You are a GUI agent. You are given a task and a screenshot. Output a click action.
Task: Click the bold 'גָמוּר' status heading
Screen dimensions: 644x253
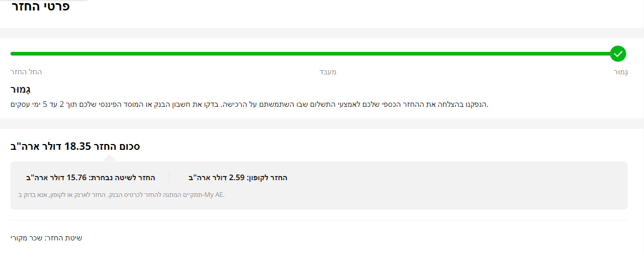pyautogui.click(x=20, y=90)
